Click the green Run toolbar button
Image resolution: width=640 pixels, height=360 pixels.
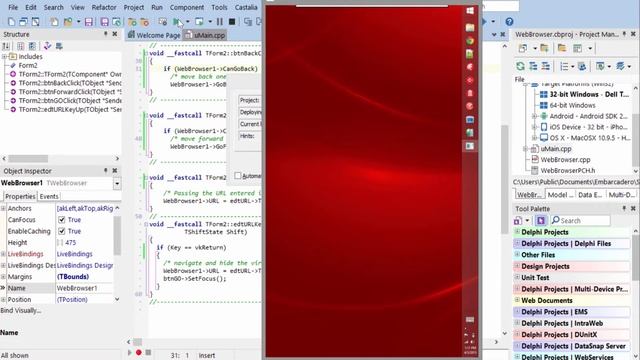(x=176, y=22)
